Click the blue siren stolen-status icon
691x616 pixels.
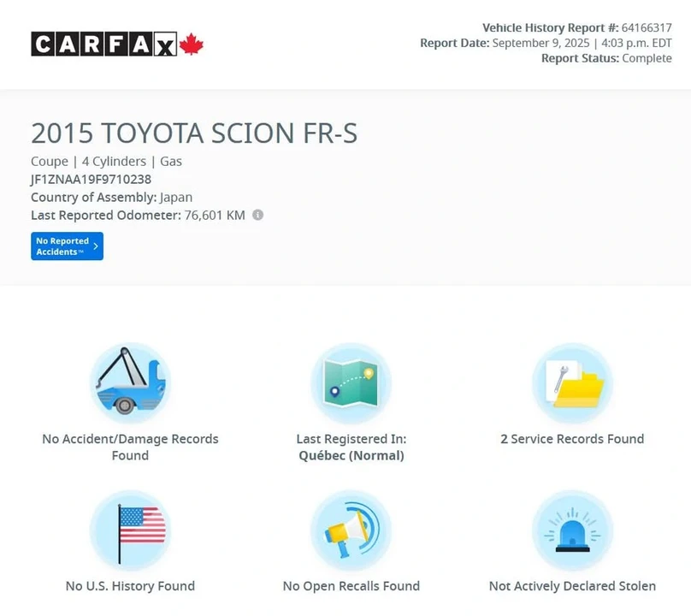pos(572,530)
